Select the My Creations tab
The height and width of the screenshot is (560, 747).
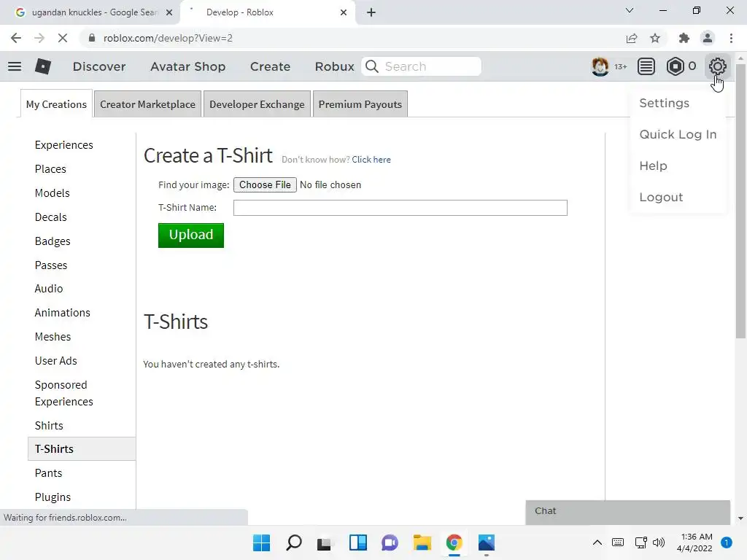coord(56,104)
